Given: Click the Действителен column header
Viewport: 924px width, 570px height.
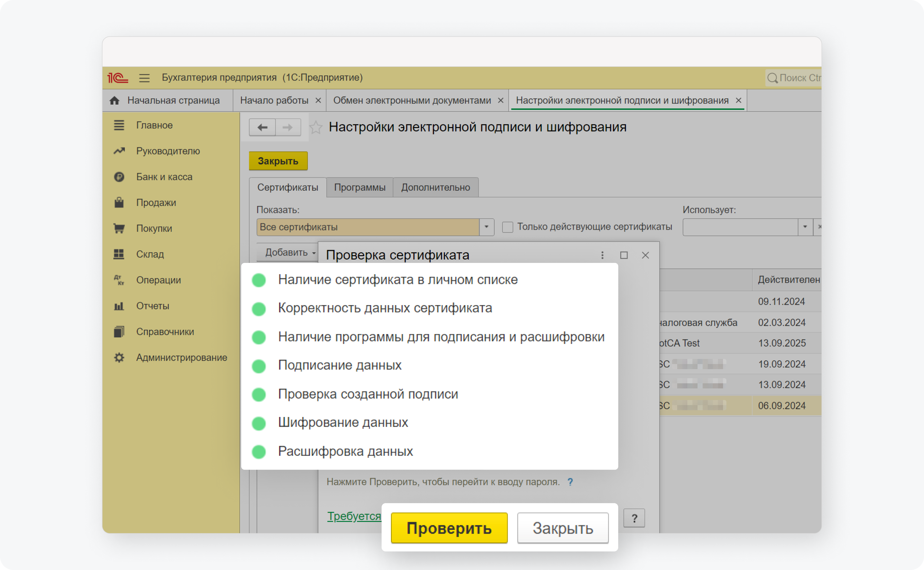Looking at the screenshot, I should click(x=787, y=280).
